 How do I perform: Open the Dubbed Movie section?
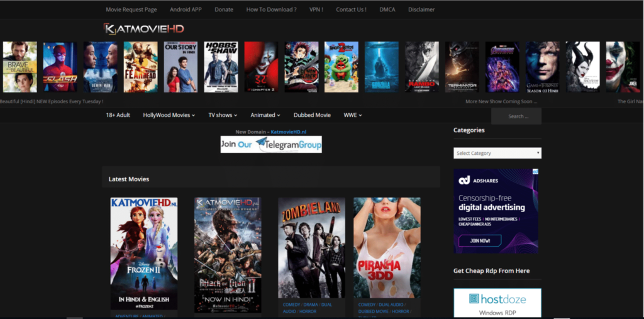coord(312,115)
